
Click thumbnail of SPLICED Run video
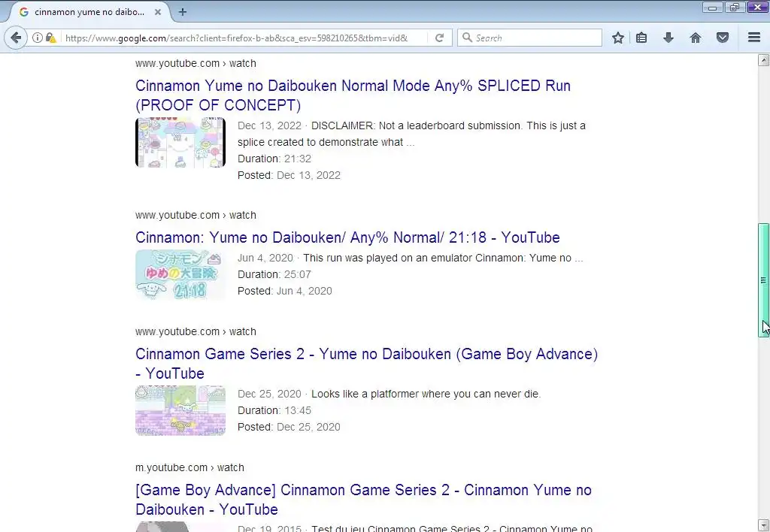180,142
